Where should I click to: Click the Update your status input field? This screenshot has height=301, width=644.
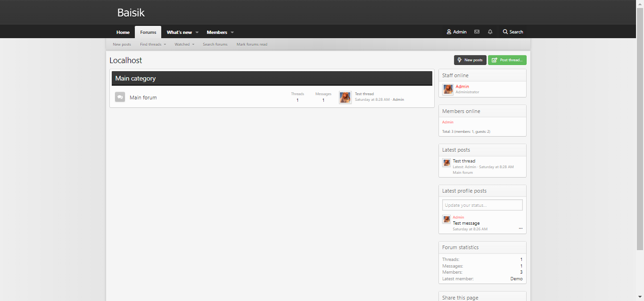pos(482,205)
